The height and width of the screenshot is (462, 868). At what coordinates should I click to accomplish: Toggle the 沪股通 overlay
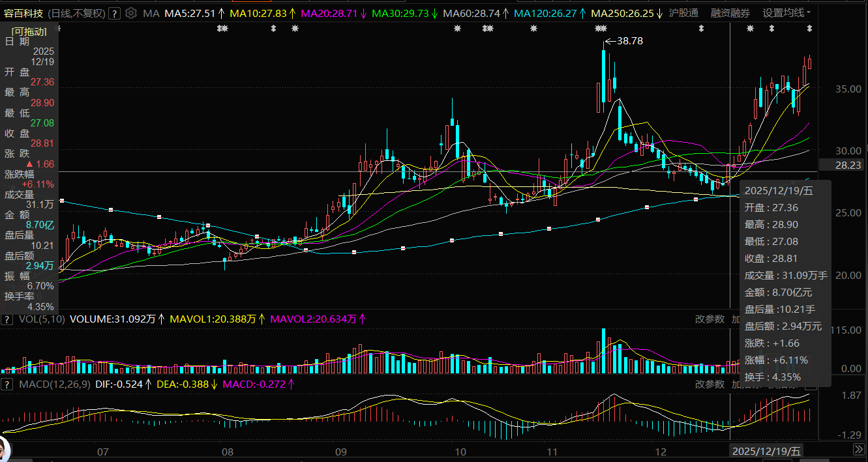(x=683, y=13)
